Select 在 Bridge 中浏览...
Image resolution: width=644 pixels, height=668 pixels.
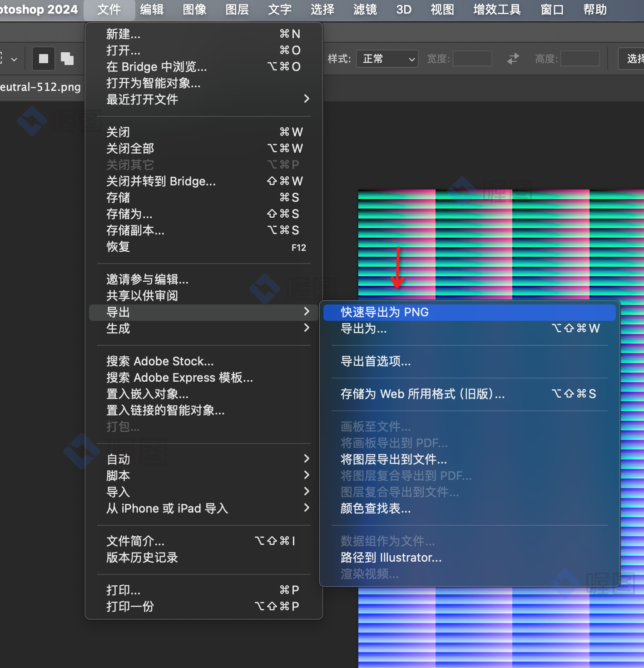(x=203, y=67)
